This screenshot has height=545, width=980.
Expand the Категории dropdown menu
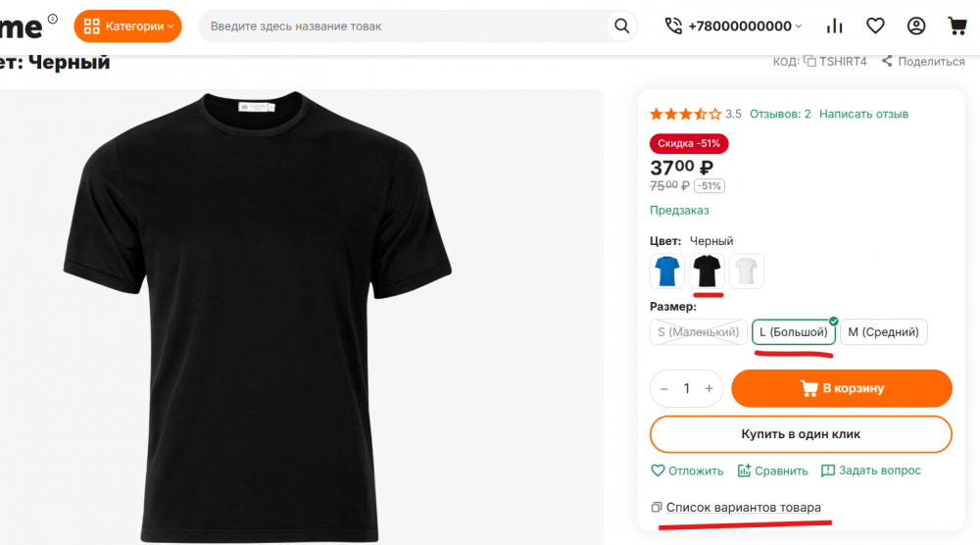click(x=127, y=26)
